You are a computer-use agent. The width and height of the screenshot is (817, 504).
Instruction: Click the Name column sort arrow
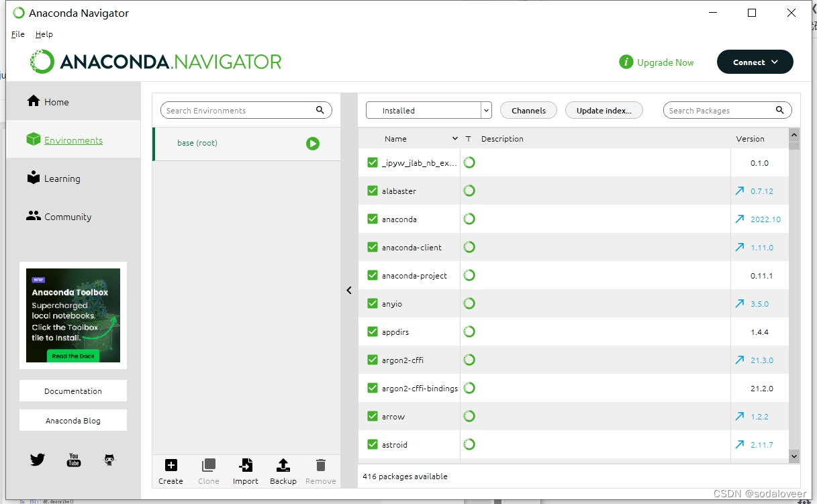coord(455,139)
